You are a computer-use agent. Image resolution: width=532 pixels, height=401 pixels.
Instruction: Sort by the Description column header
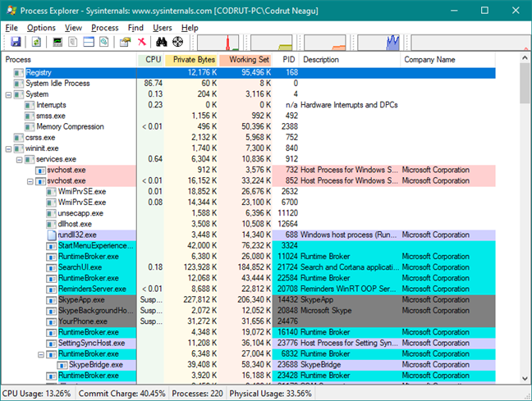pyautogui.click(x=350, y=60)
